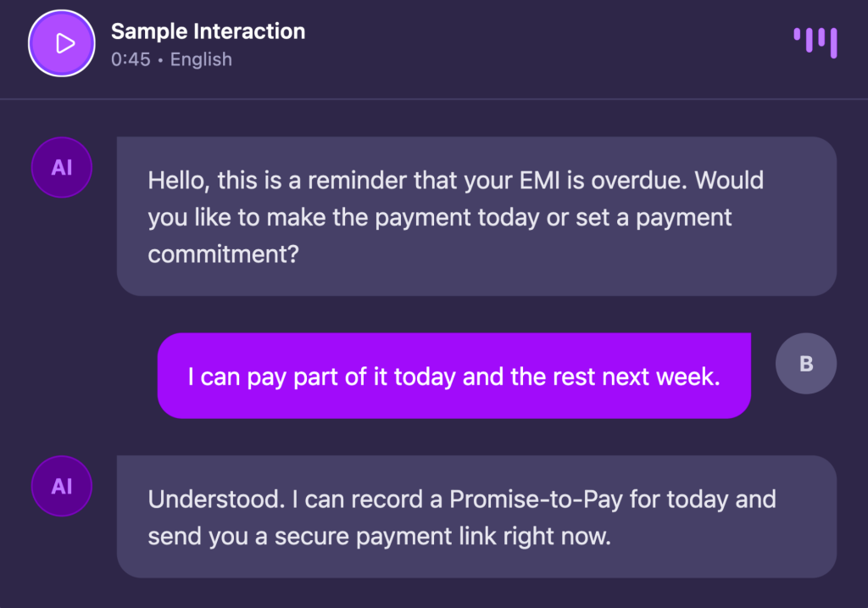The height and width of the screenshot is (608, 868).
Task: Click the AI's Promise-to-Pay response bubble
Action: pyautogui.click(x=476, y=516)
